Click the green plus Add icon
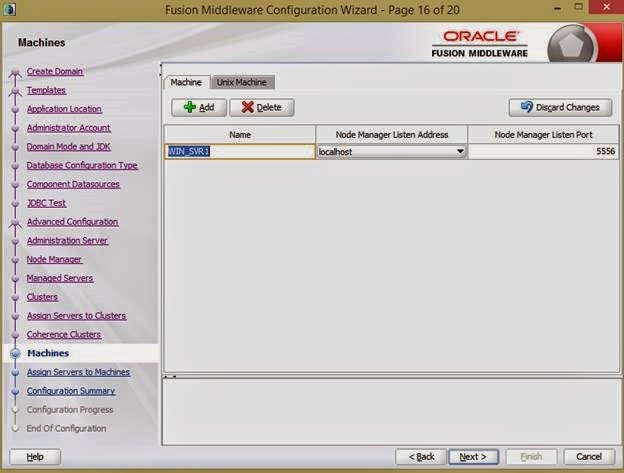624x473 pixels. (190, 107)
